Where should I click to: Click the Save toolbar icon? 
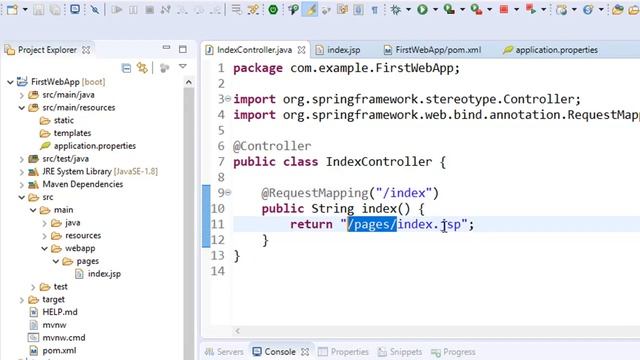pos(39,9)
